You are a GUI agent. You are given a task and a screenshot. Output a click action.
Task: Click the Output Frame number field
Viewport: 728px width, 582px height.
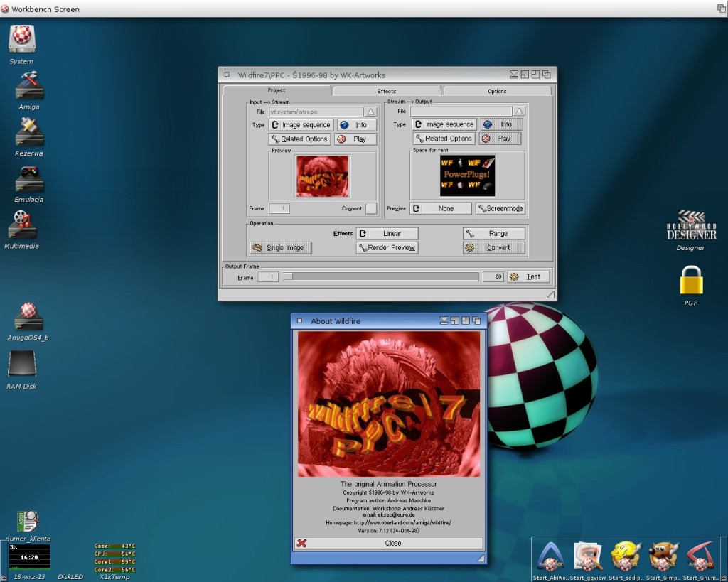[268, 276]
